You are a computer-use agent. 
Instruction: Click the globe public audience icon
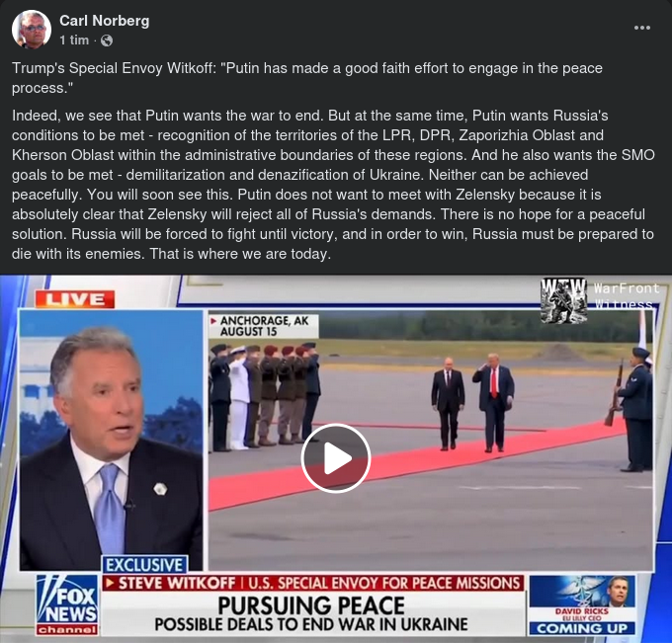point(107,40)
